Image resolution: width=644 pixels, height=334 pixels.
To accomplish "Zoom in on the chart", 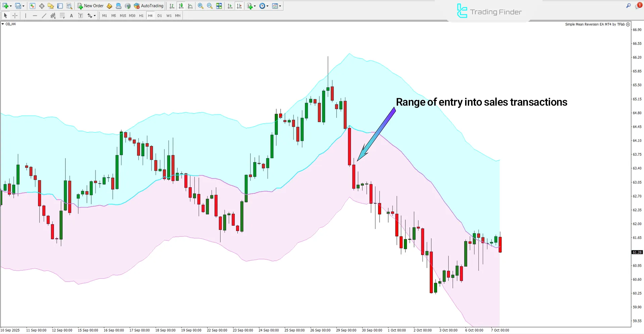I will [201, 6].
